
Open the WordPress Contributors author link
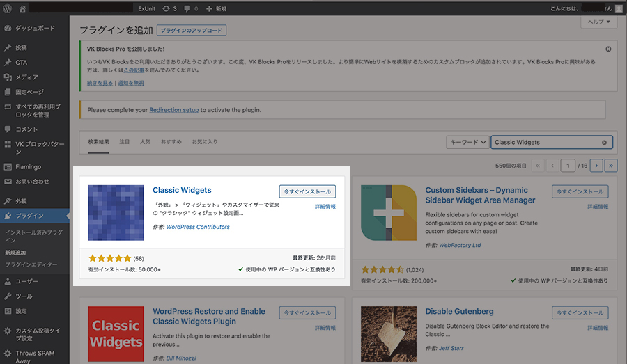pyautogui.click(x=198, y=227)
